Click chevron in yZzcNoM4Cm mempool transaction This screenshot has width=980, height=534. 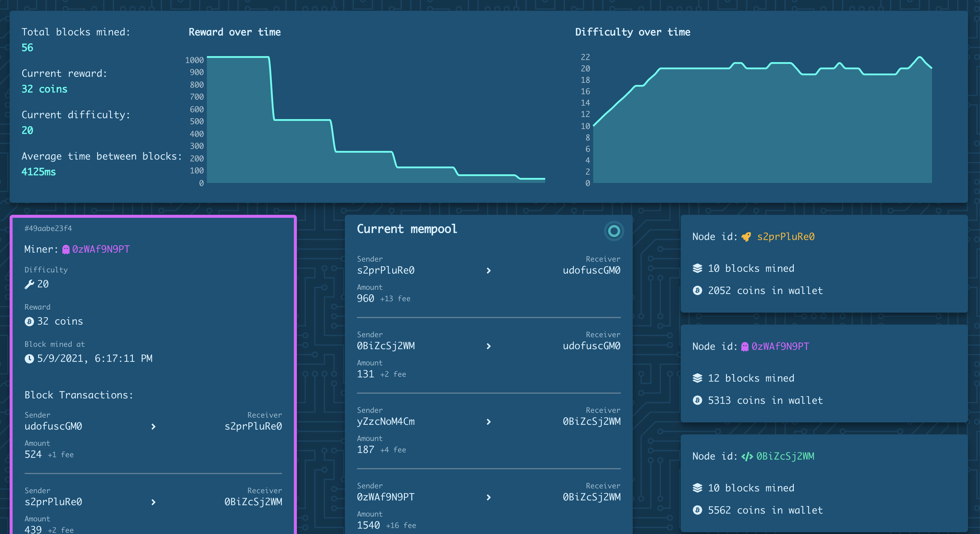[x=489, y=422]
